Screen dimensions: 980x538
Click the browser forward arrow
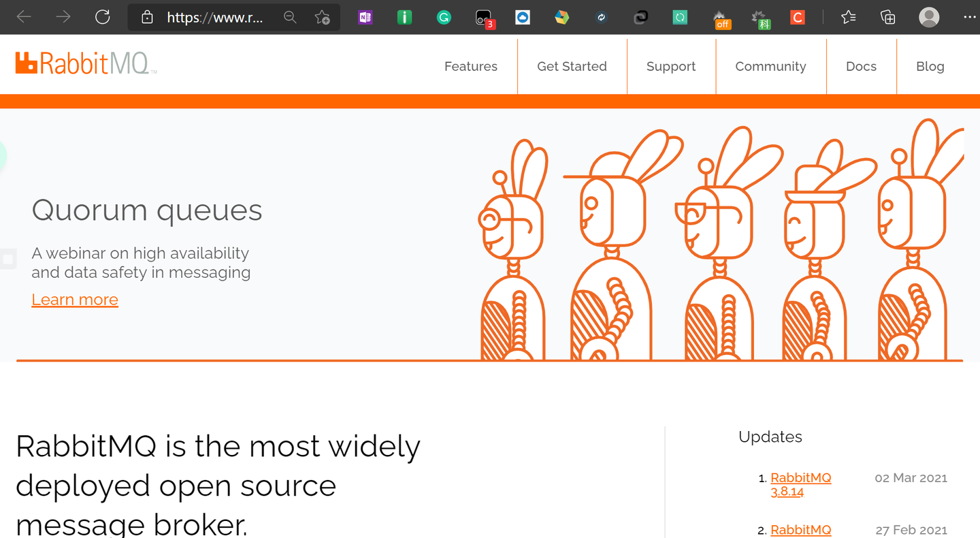[62, 17]
